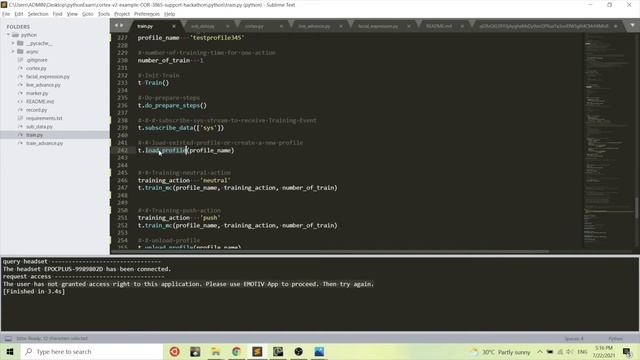Screen dimensions: 640x360
Task: Close the train.py tab
Action: click(173, 26)
